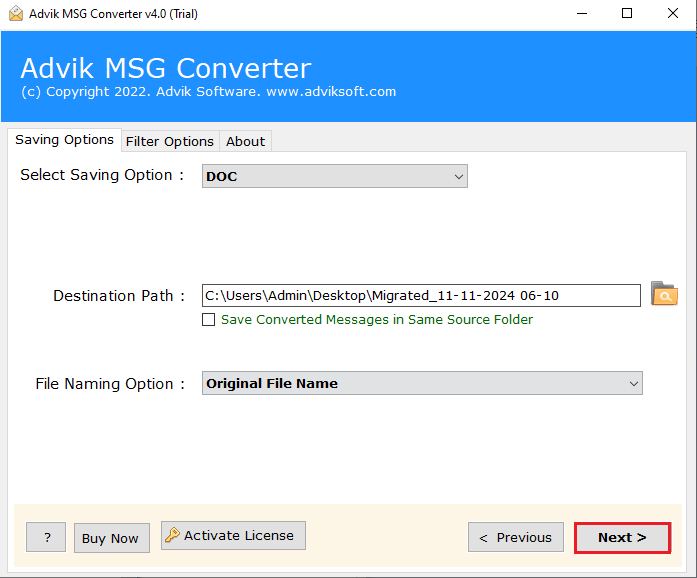Switch to the Filter Options tab
The height and width of the screenshot is (578, 697).
[170, 141]
